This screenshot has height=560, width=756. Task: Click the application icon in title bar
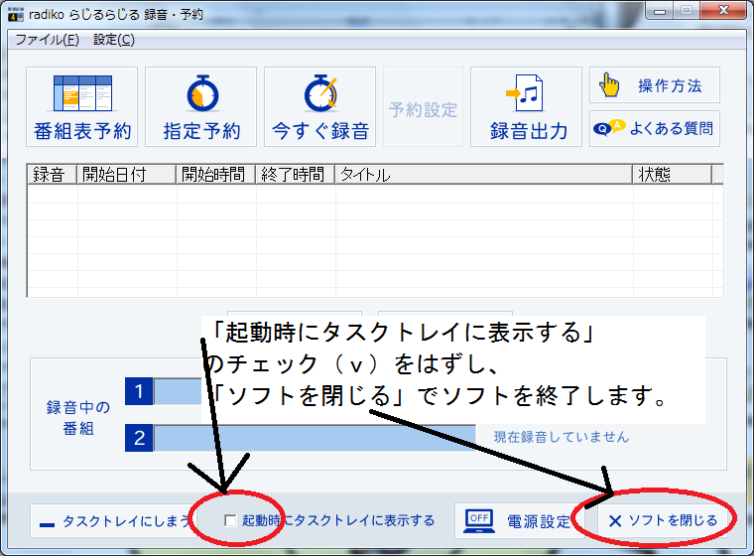pyautogui.click(x=16, y=15)
